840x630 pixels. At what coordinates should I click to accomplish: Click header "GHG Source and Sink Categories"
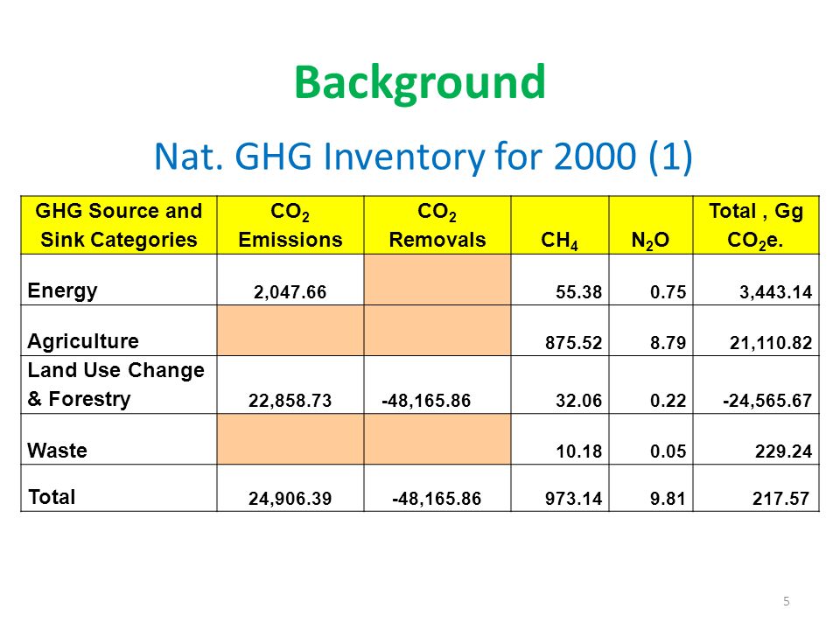click(x=119, y=225)
